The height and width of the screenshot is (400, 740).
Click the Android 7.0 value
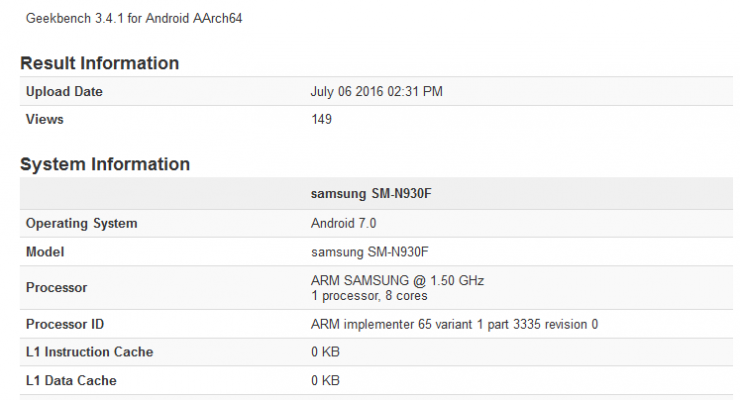pyautogui.click(x=344, y=223)
